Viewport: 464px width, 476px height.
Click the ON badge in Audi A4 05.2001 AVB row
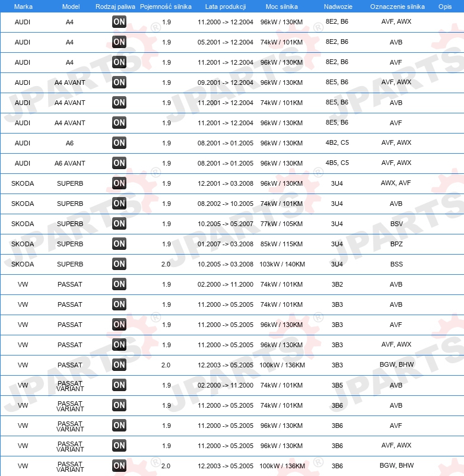point(119,42)
